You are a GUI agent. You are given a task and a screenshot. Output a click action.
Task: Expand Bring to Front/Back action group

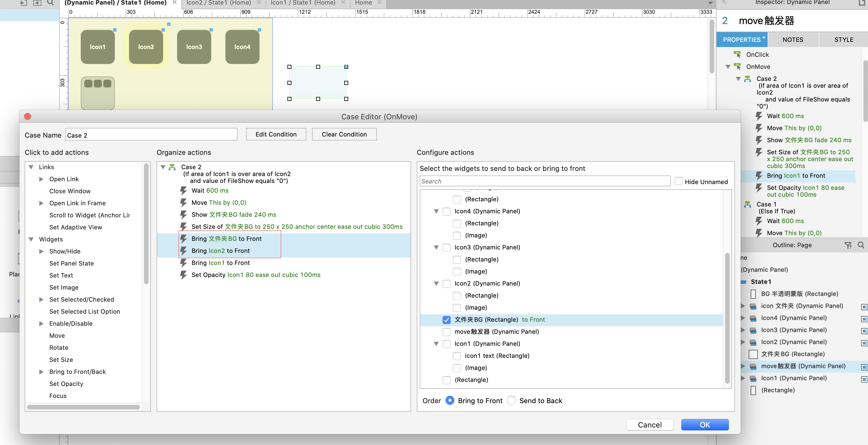41,372
